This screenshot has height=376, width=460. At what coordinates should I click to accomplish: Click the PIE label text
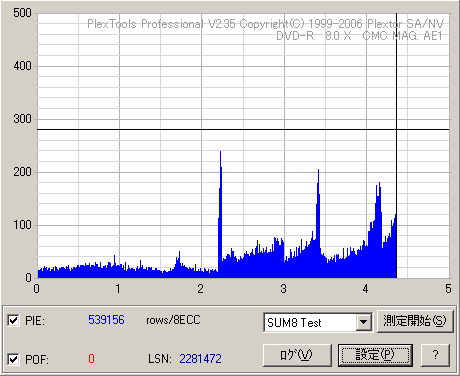pyautogui.click(x=35, y=321)
